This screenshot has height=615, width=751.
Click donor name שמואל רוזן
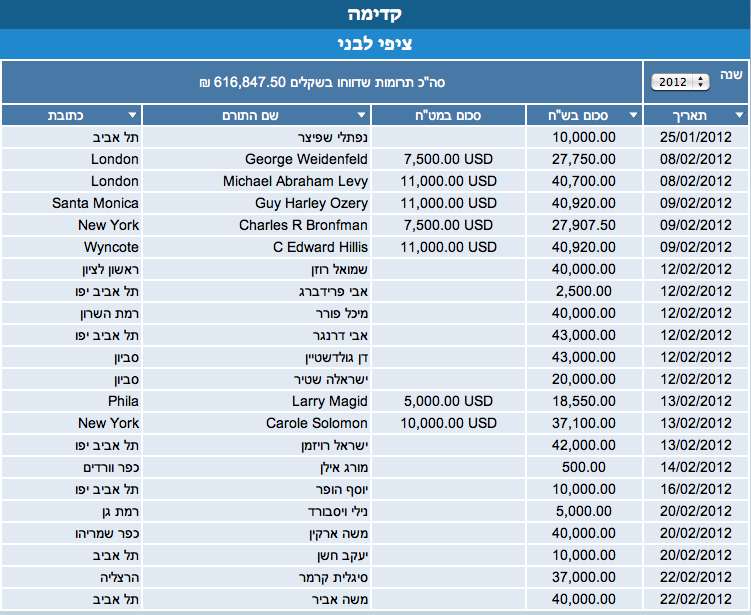(340, 269)
